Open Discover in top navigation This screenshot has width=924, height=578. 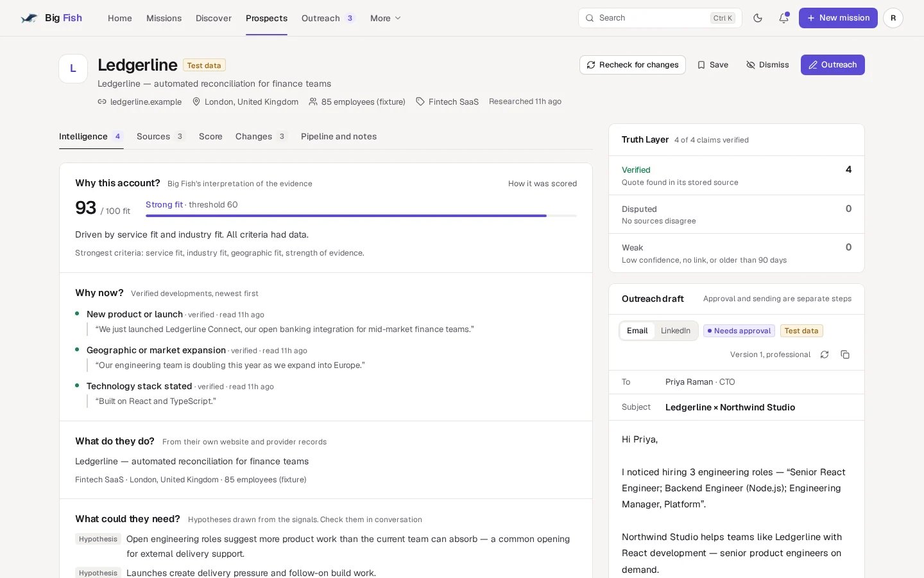214,18
